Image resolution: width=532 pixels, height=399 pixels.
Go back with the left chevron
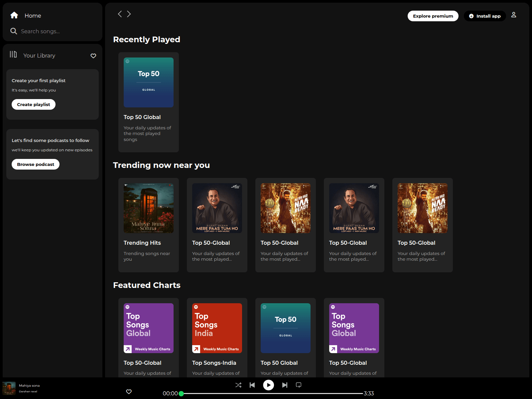120,14
